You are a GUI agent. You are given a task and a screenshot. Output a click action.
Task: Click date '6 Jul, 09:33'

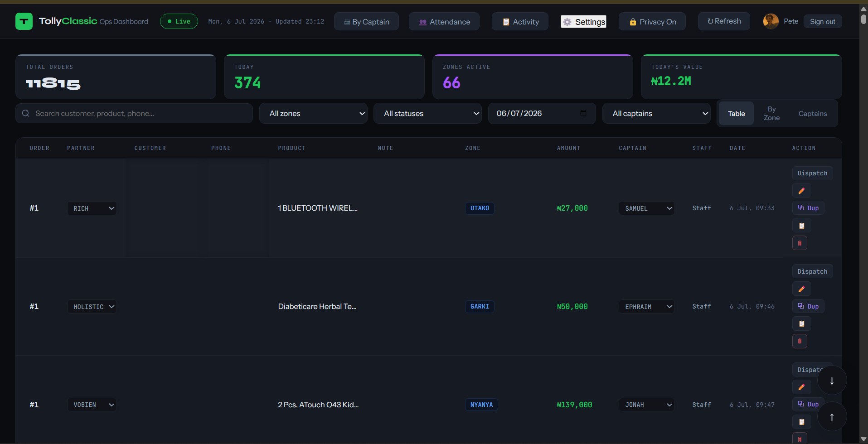coord(752,208)
